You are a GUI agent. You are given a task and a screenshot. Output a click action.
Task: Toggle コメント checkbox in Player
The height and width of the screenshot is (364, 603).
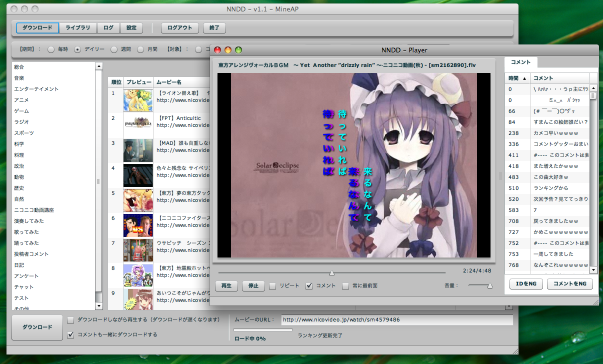(309, 286)
